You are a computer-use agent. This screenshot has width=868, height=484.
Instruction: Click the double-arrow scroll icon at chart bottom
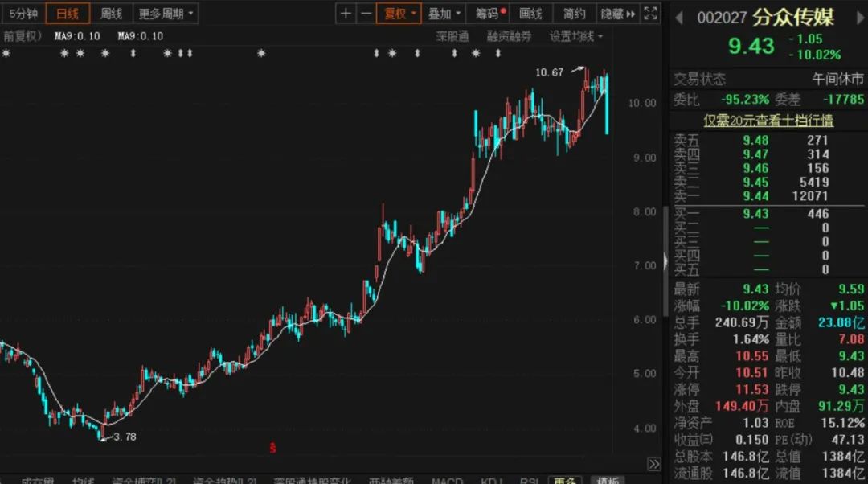click(653, 465)
